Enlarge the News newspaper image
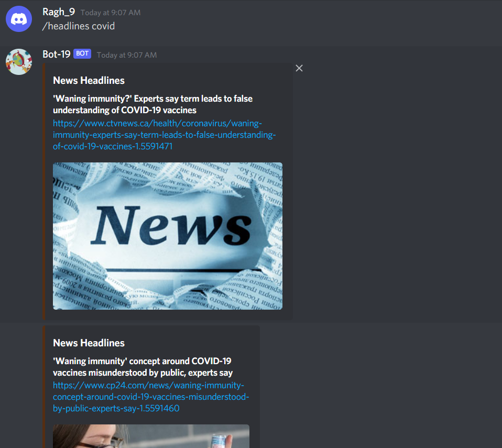 tap(168, 236)
